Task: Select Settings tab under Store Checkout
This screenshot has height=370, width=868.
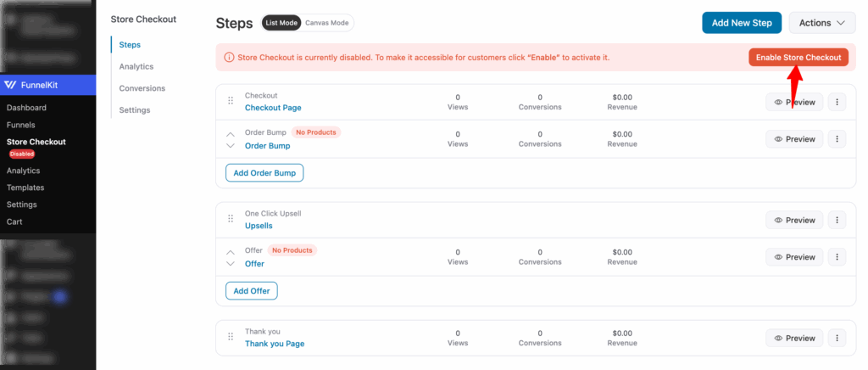Action: click(x=135, y=109)
